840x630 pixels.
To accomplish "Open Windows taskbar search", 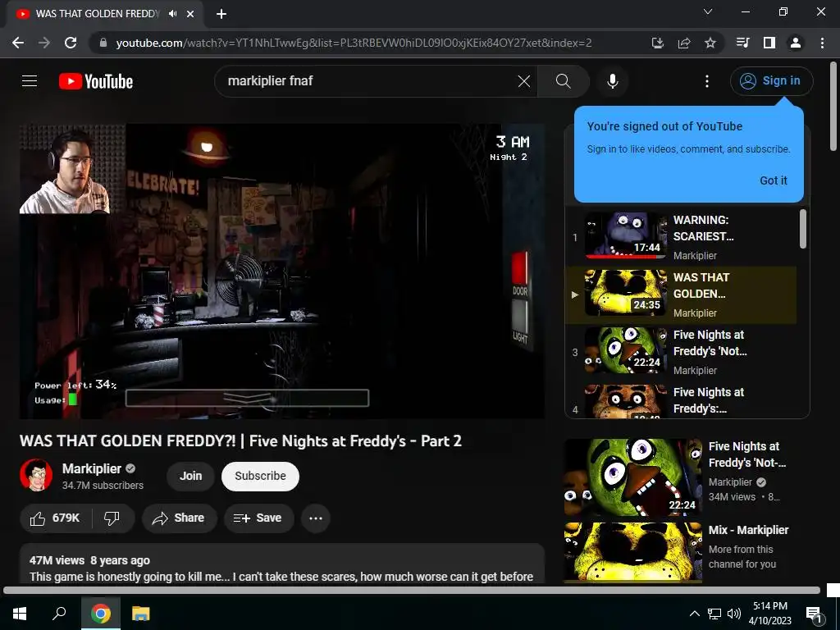I will 59,614.
